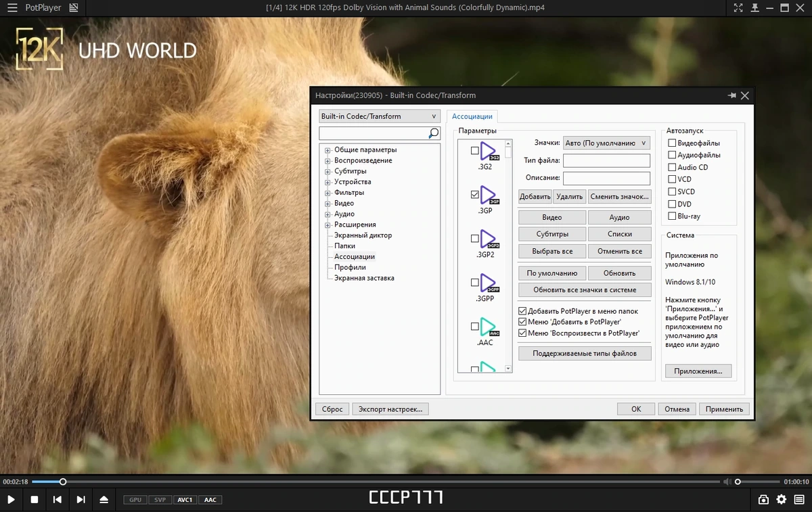Click the Выбрать все button
This screenshot has height=512, width=812.
pos(552,251)
